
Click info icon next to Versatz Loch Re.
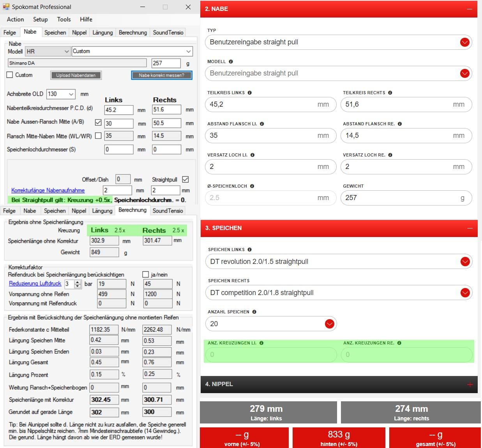[x=390, y=155]
